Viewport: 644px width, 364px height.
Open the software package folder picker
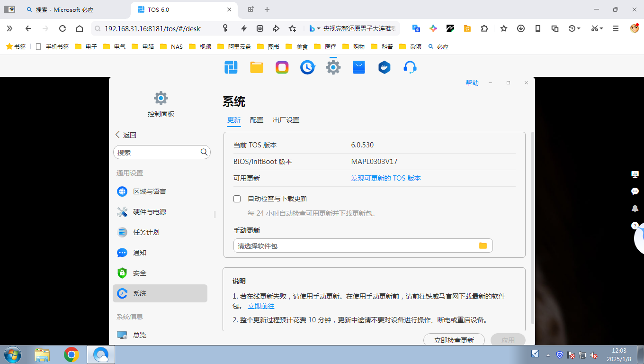click(x=483, y=246)
